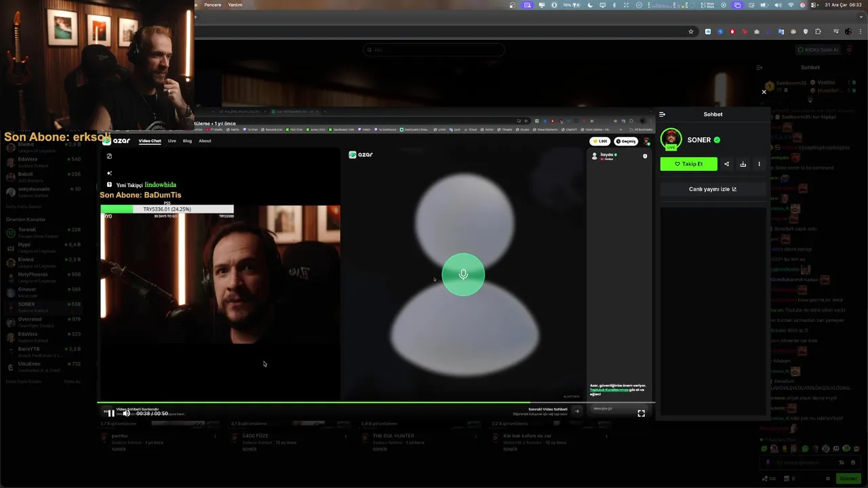The image size is (868, 488).
Task: Collapse the Sohbet panel of the clip
Action: coord(662,115)
